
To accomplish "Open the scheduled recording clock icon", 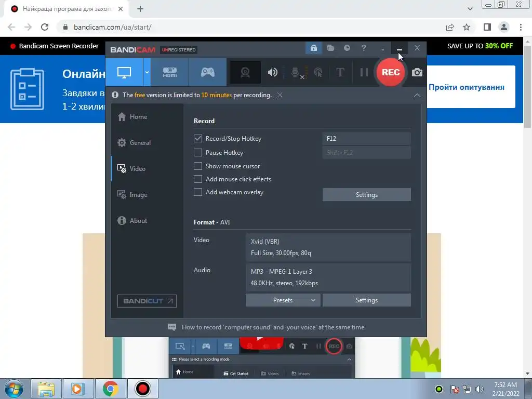I will click(x=347, y=48).
